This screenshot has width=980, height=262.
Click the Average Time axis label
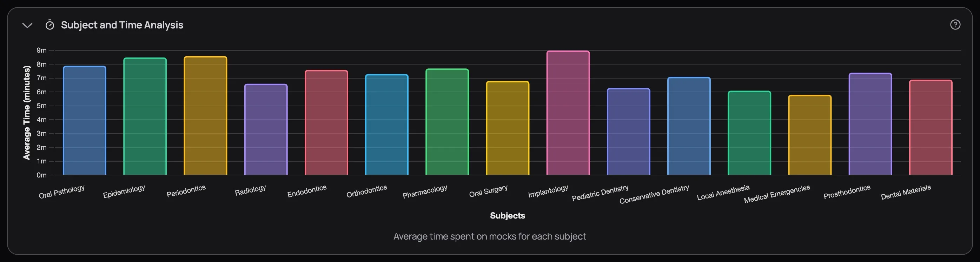(27, 112)
